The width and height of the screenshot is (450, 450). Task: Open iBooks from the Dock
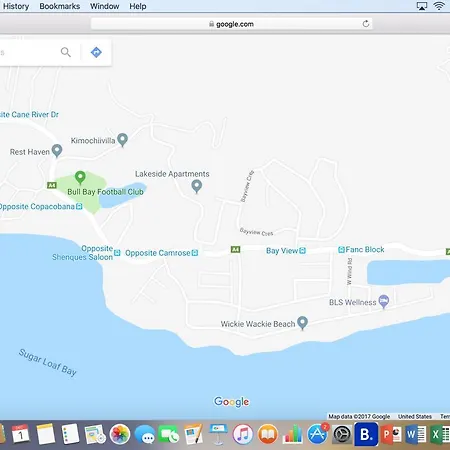click(268, 434)
